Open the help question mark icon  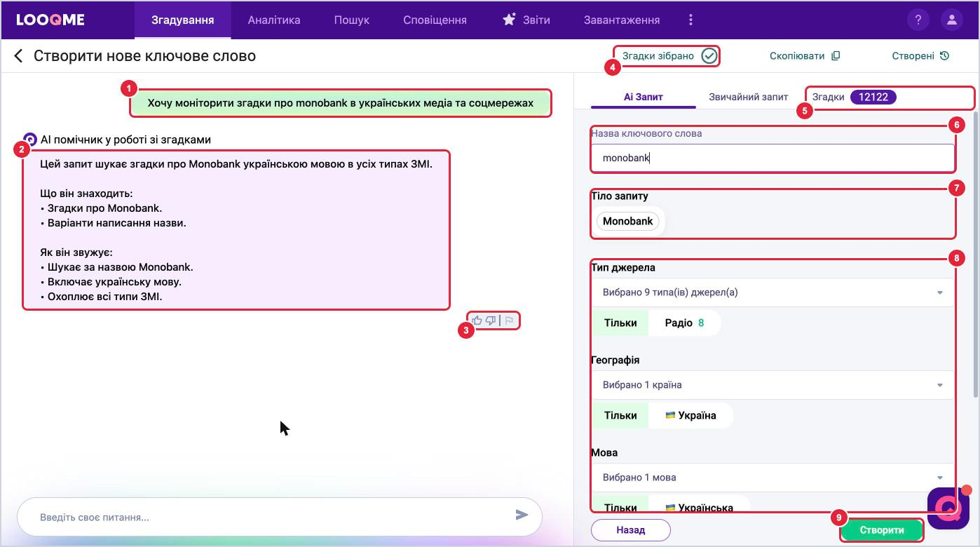pyautogui.click(x=918, y=20)
